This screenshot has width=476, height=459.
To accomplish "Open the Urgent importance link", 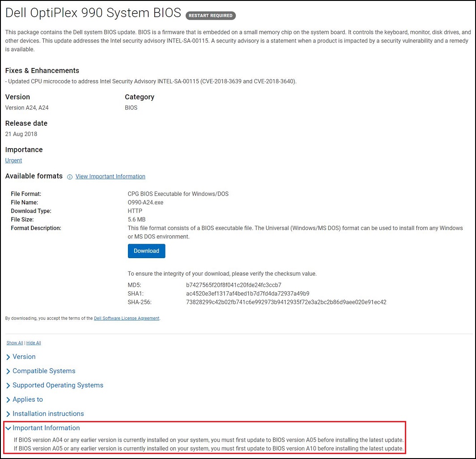I will pyautogui.click(x=13, y=160).
